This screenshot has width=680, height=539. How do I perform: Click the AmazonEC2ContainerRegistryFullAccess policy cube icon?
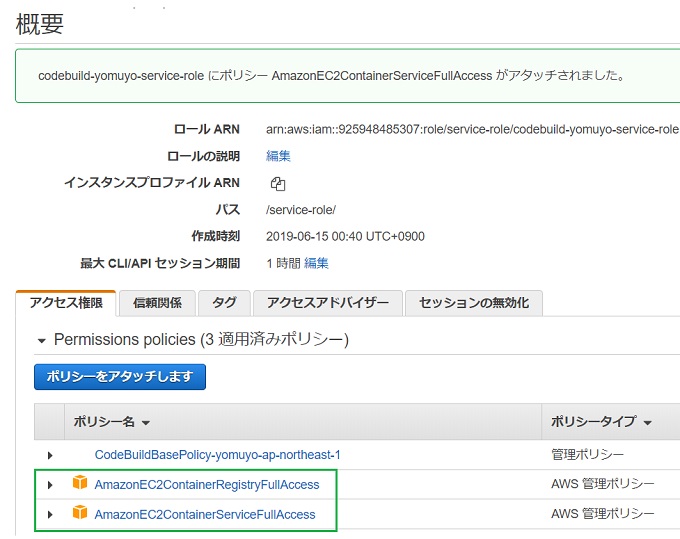coord(80,482)
